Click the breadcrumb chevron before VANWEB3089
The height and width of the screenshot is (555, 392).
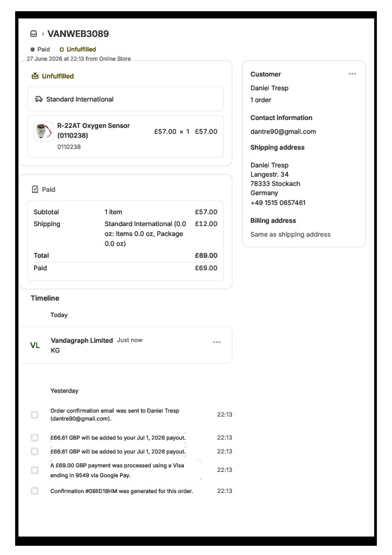pyautogui.click(x=43, y=34)
